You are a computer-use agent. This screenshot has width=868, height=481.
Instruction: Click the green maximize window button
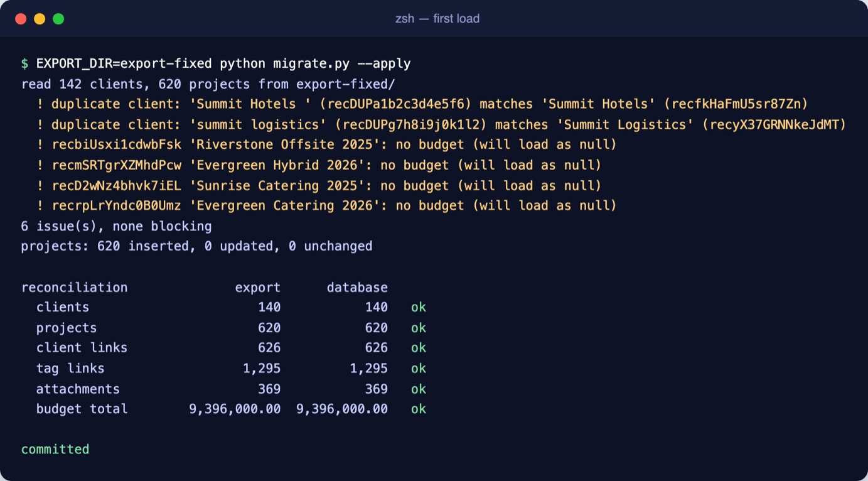[58, 19]
